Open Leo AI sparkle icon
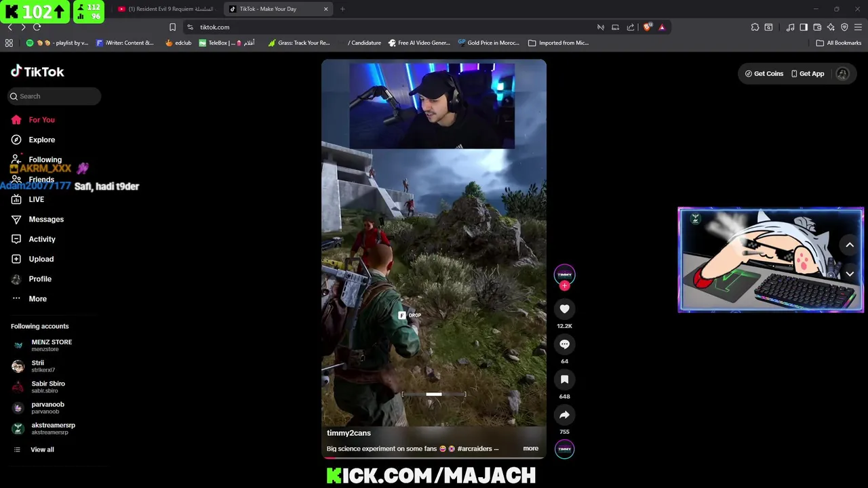This screenshot has height=488, width=868. pyautogui.click(x=831, y=27)
